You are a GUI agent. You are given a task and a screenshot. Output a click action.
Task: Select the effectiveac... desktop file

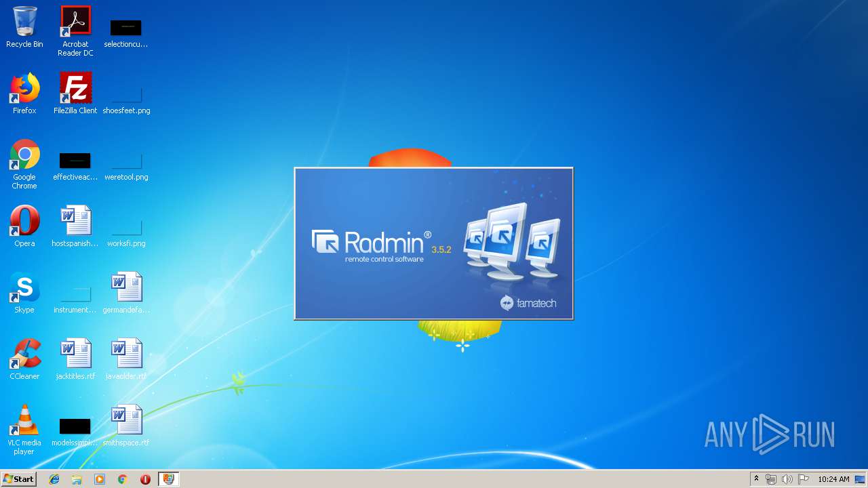coord(75,166)
